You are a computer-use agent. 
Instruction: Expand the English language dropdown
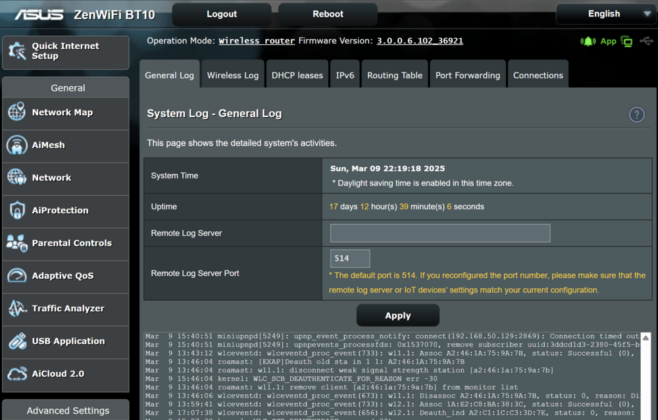[606, 14]
